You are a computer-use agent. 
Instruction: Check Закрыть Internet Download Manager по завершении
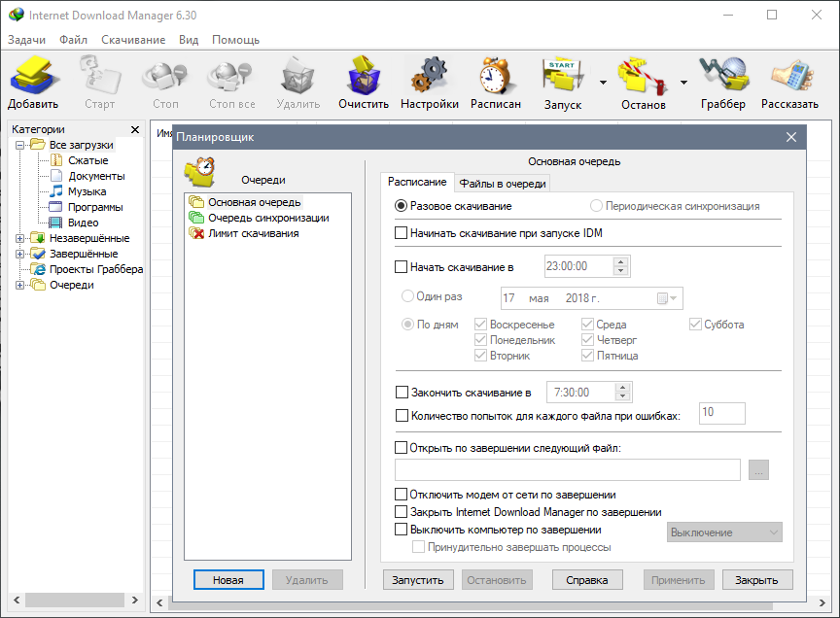pos(401,512)
